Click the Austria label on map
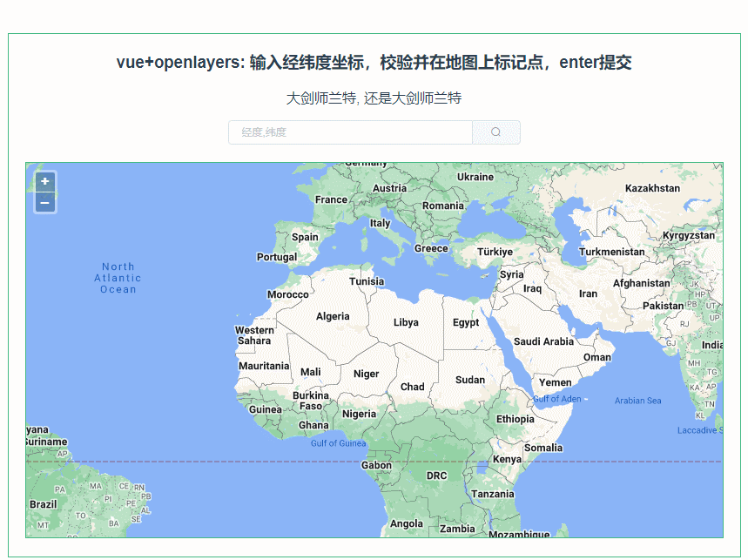Screen dimensions: 748x560 tap(389, 188)
